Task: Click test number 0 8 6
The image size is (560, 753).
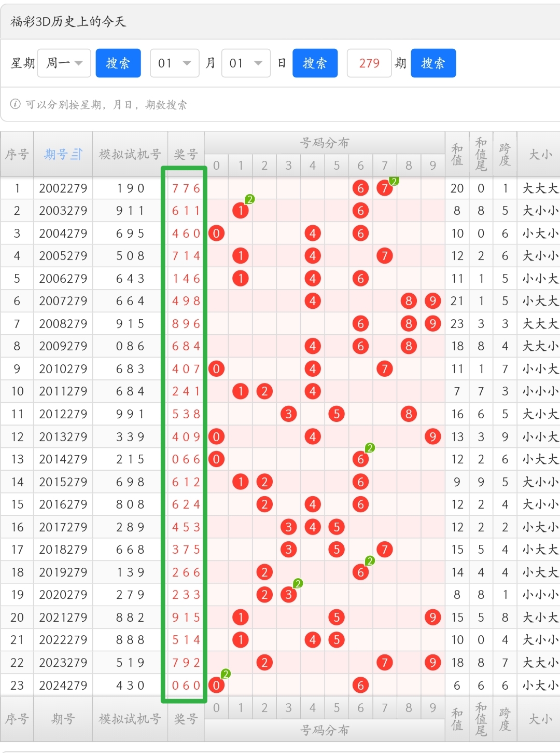Action: [x=130, y=346]
